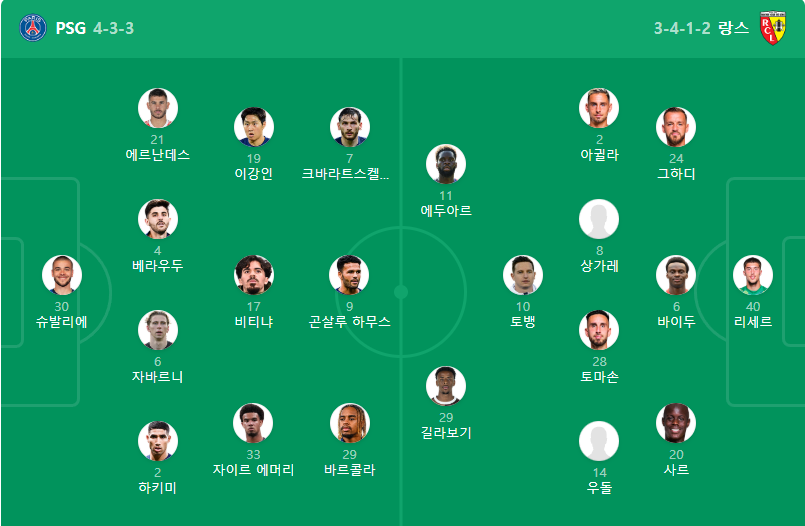Screen dimensions: 805x526
Task: Open 에두아르 number 11 portrait
Action: click(446, 164)
